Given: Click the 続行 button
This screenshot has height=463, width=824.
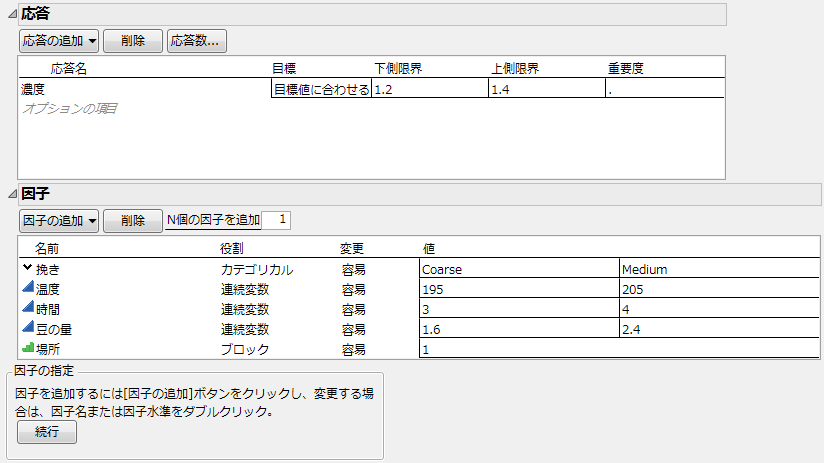Looking at the screenshot, I should tap(47, 432).
